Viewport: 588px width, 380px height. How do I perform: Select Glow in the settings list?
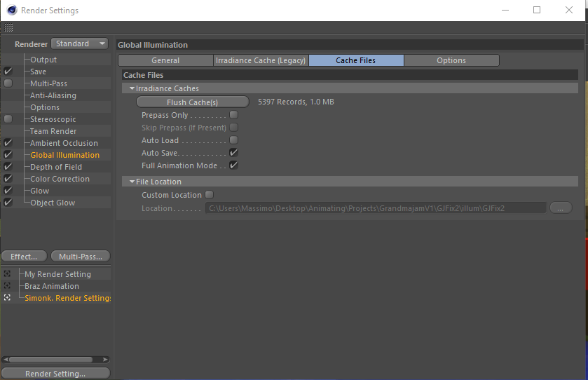[x=40, y=191]
